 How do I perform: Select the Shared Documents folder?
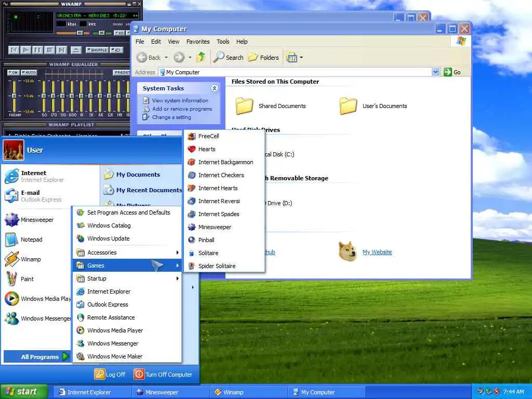coord(271,106)
